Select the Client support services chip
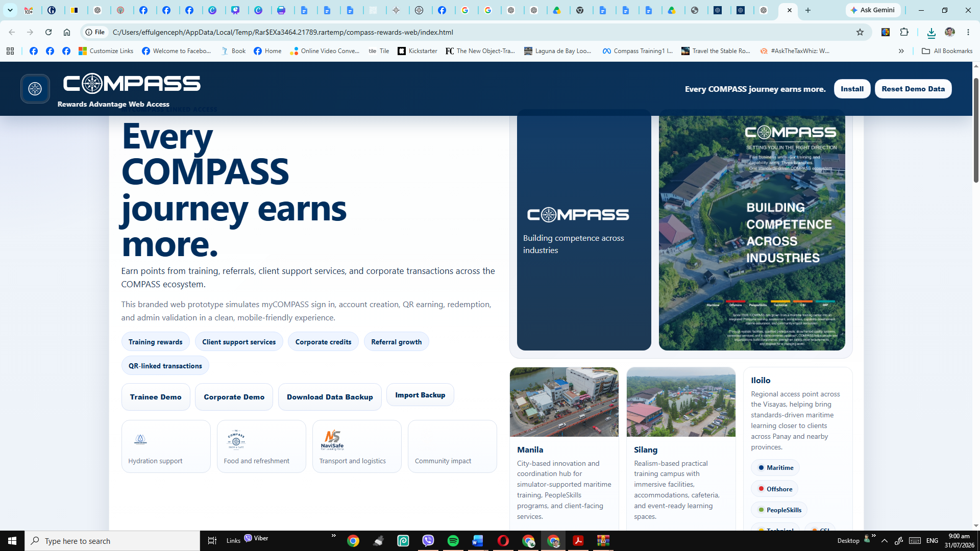The height and width of the screenshot is (551, 980). (239, 342)
